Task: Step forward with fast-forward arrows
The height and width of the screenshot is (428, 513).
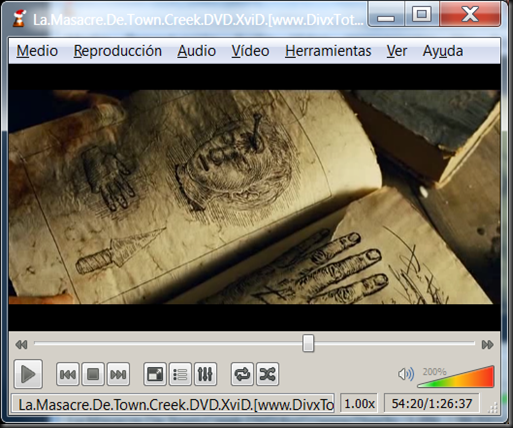Action: point(487,344)
